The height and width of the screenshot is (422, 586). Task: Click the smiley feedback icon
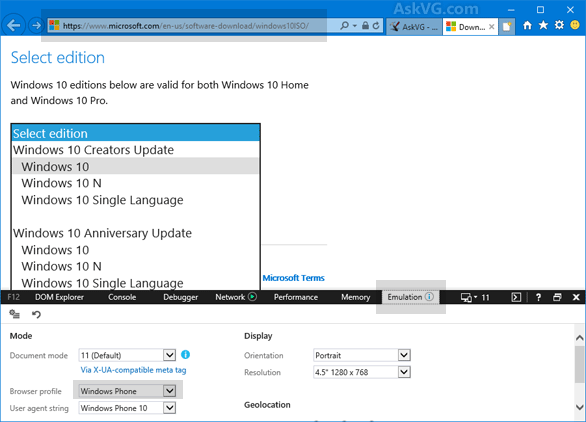pyautogui.click(x=575, y=25)
